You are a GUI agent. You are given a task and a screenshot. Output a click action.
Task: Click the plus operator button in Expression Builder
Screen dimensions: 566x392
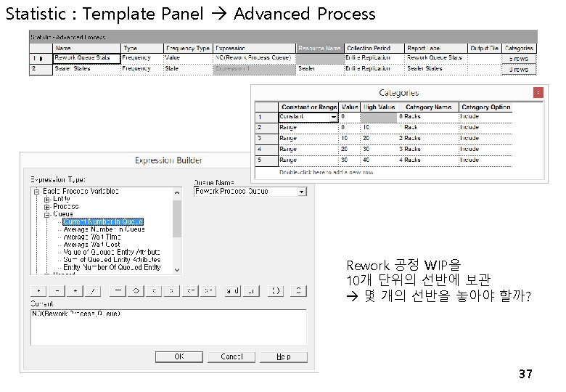(39, 291)
